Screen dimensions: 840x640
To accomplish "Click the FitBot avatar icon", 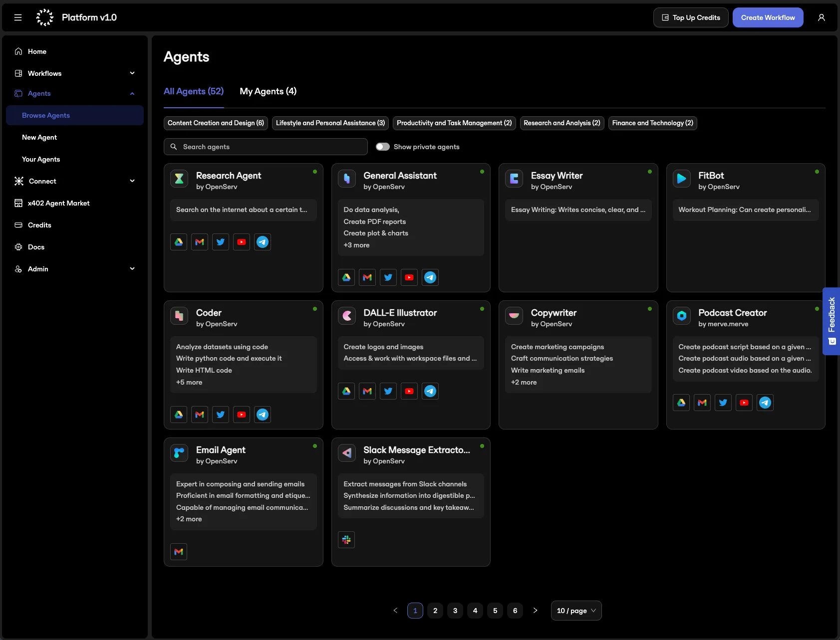I will tap(682, 179).
